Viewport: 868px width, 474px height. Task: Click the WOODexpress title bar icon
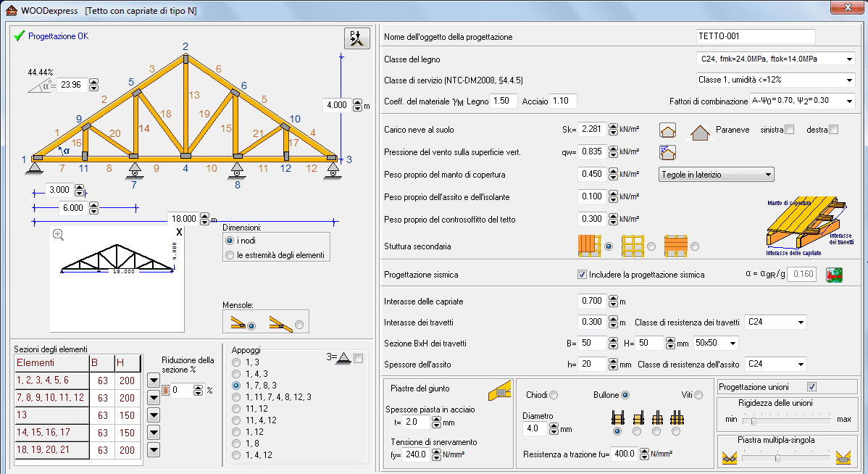click(11, 10)
